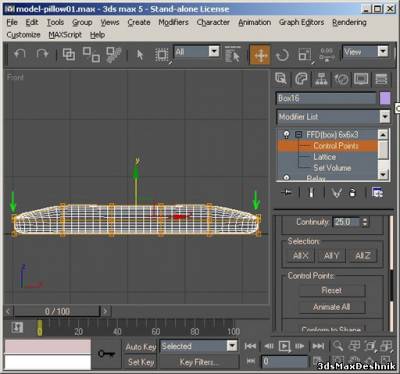Choose Select and Rotate tool
This screenshot has height=374, width=400.
click(282, 55)
